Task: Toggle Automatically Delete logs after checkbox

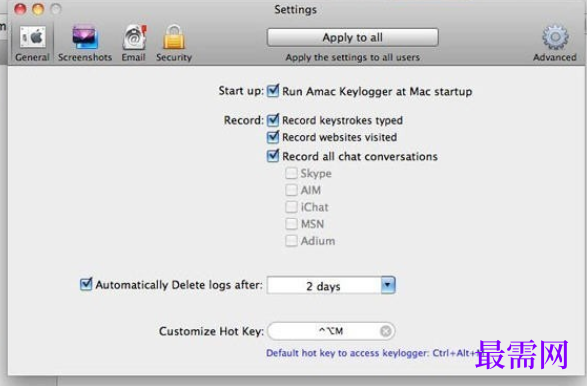Action: [x=86, y=284]
